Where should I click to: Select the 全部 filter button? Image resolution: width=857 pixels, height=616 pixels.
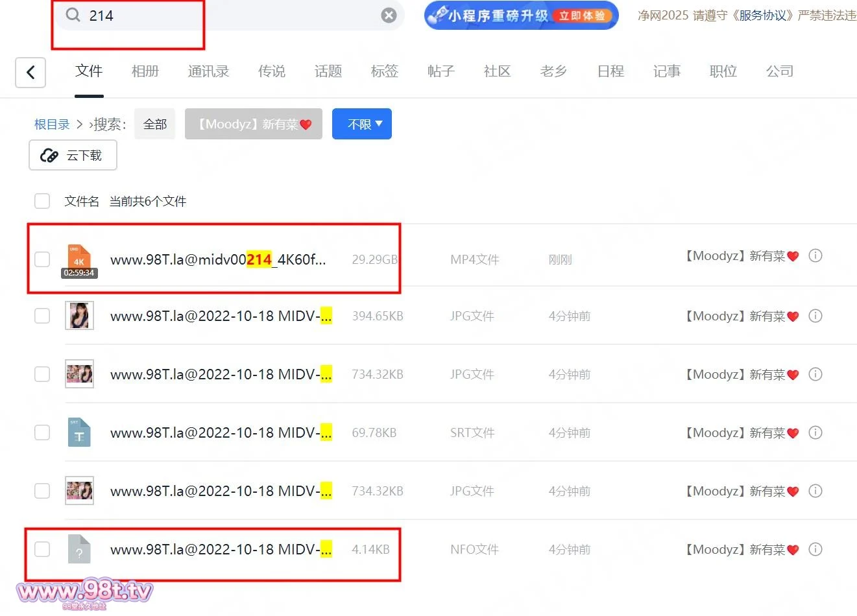[154, 124]
